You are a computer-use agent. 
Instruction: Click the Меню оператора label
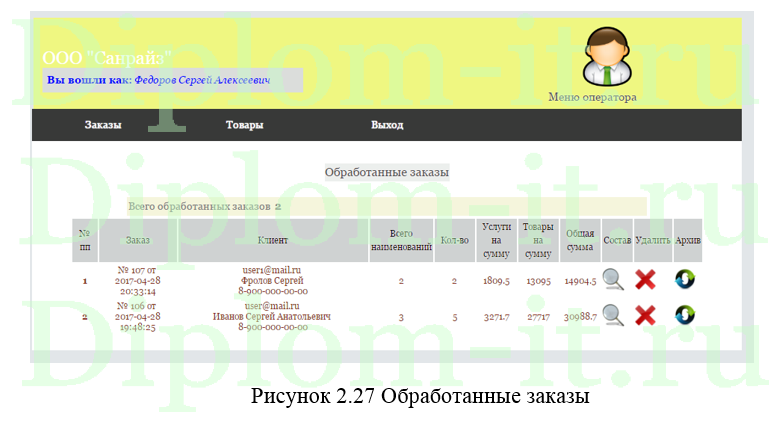pyautogui.click(x=592, y=97)
